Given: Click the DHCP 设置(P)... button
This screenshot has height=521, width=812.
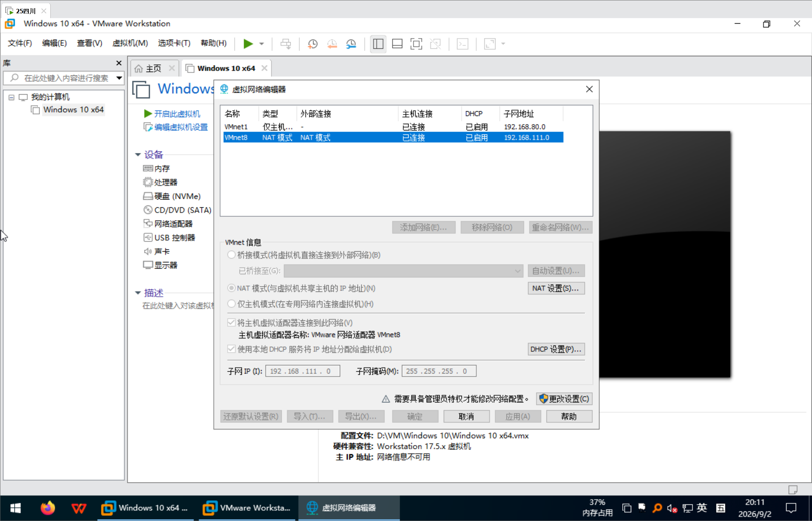Looking at the screenshot, I should (556, 349).
